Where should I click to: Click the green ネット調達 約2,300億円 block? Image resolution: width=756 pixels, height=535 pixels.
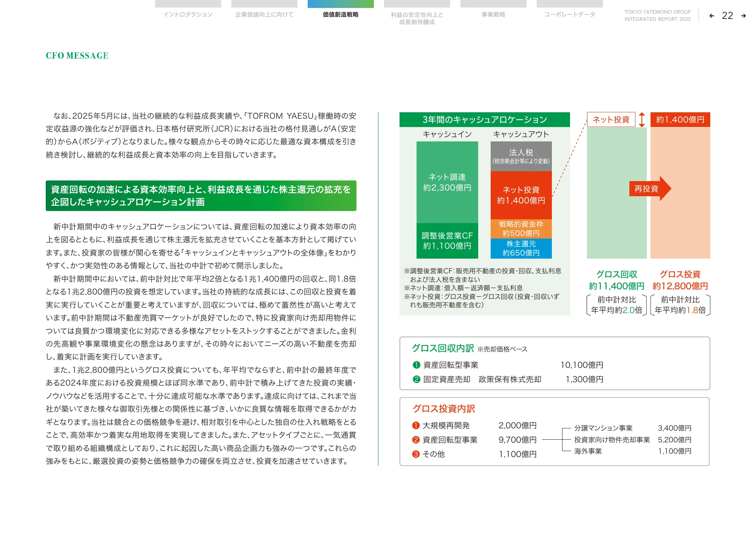pos(447,182)
